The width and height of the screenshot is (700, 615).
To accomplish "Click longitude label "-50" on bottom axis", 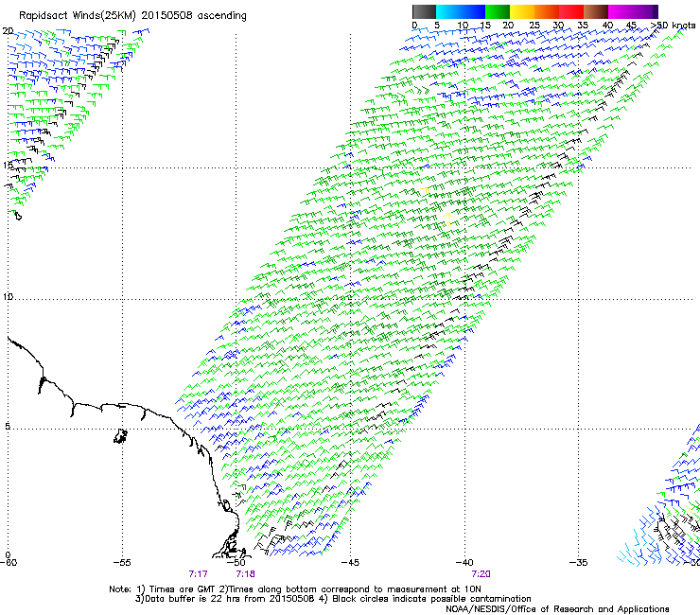I will tap(236, 562).
